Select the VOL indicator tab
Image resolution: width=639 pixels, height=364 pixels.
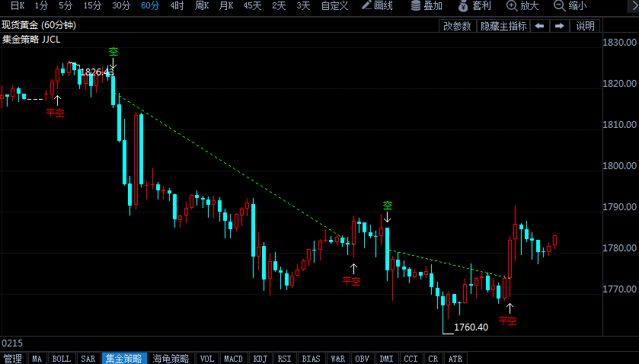pos(207,359)
